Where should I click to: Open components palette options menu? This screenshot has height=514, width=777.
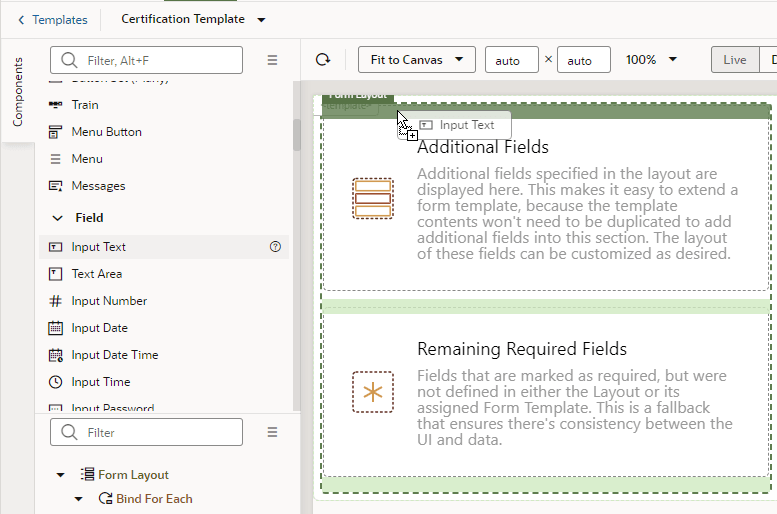tap(272, 60)
